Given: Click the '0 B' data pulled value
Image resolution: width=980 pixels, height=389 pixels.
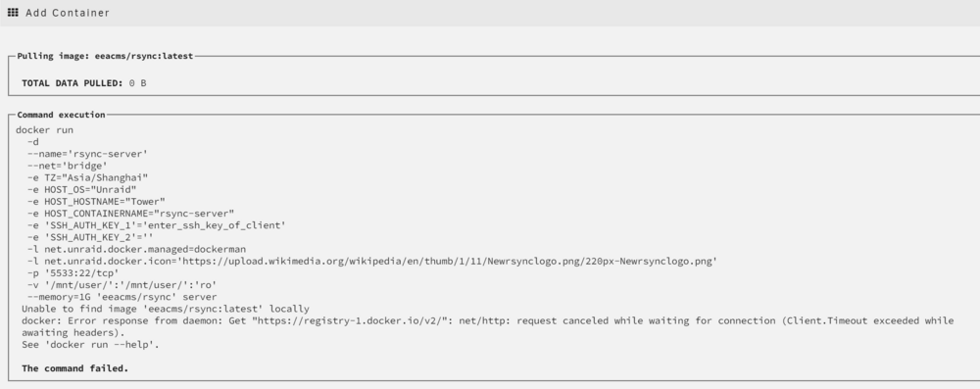Looking at the screenshot, I should 137,82.
